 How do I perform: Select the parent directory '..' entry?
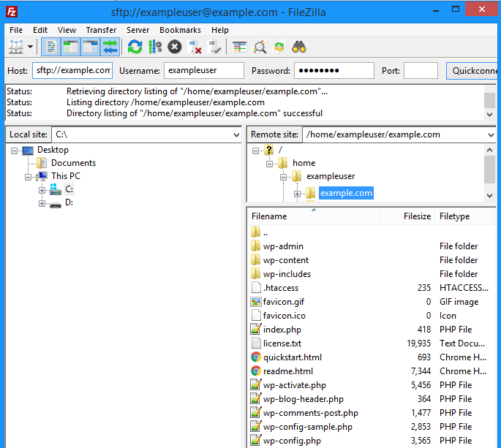coord(372,232)
